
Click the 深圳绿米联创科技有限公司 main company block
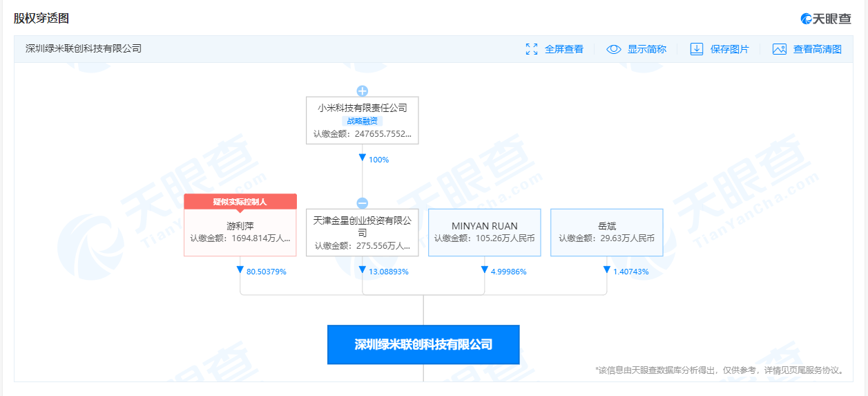coord(423,344)
